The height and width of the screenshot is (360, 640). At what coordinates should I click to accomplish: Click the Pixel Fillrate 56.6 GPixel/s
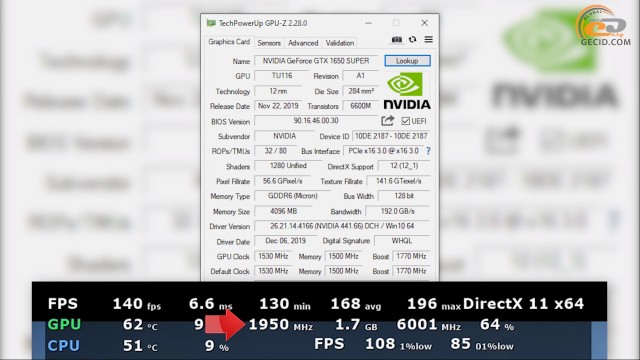coord(282,181)
